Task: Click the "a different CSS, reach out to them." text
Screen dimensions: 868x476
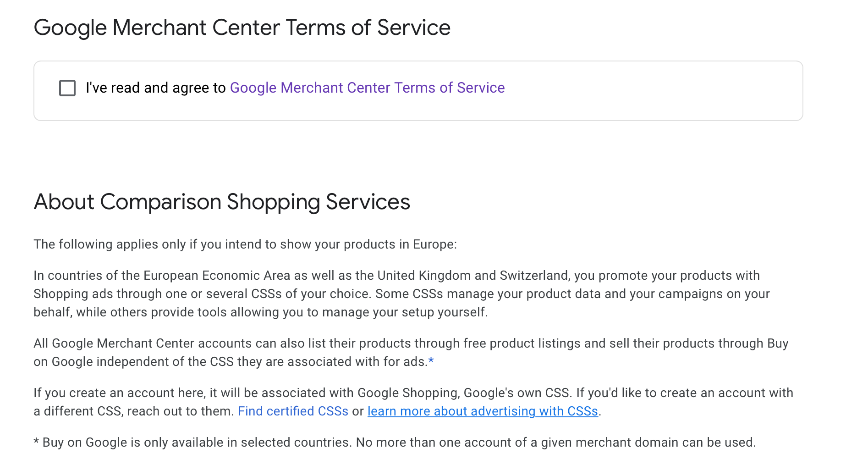Action: (x=134, y=411)
